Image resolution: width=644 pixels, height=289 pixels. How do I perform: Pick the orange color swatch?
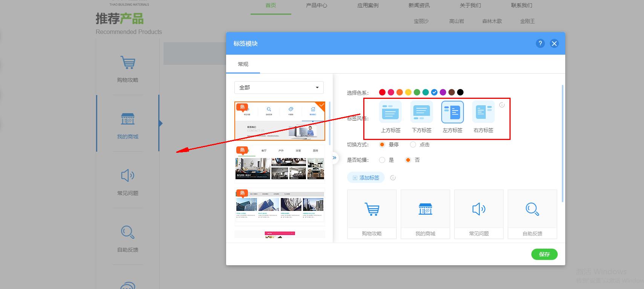coord(399,92)
